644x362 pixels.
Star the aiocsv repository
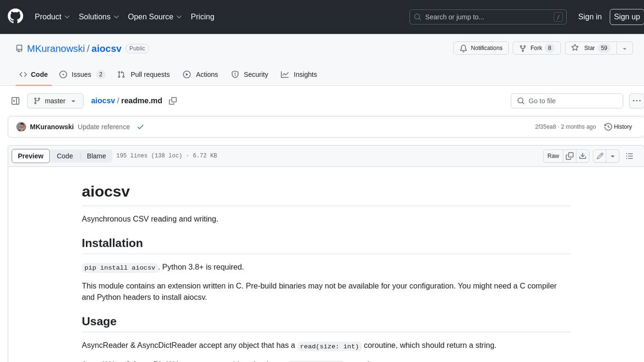click(x=590, y=48)
